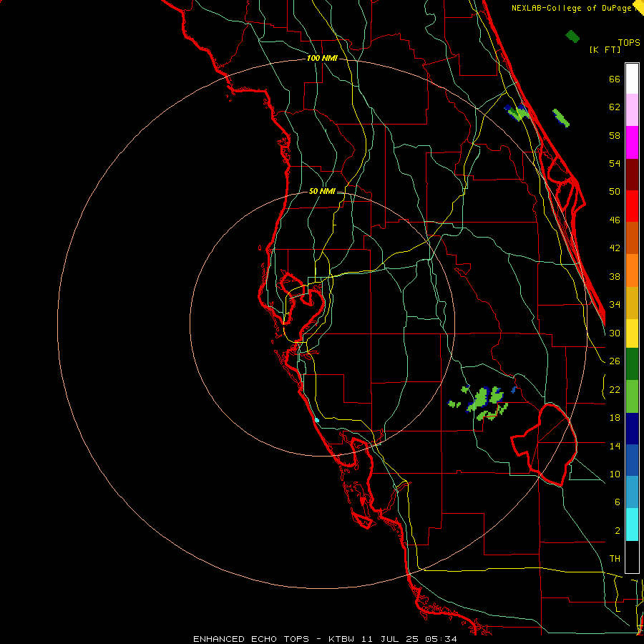Click the 100 NMI range ring label
644x644 pixels.
pyautogui.click(x=322, y=59)
